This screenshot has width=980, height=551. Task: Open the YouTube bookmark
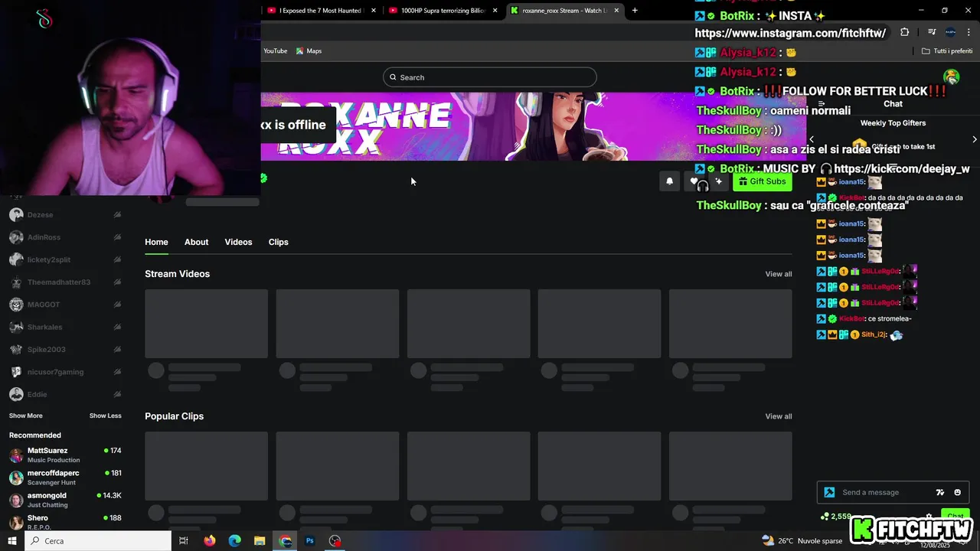pyautogui.click(x=275, y=51)
